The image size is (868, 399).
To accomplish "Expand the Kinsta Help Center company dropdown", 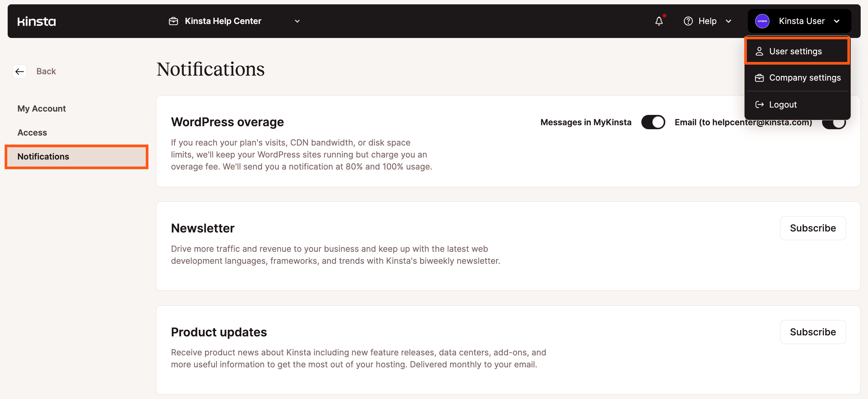I will tap(297, 21).
